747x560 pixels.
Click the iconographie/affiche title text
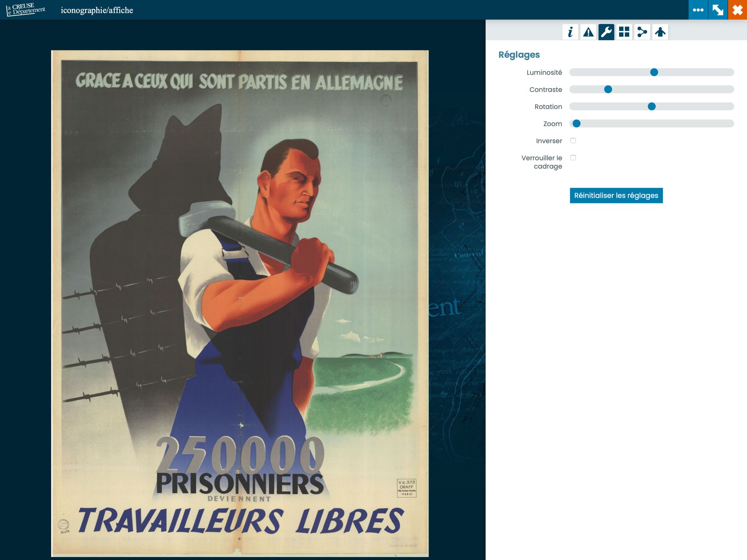(x=97, y=10)
